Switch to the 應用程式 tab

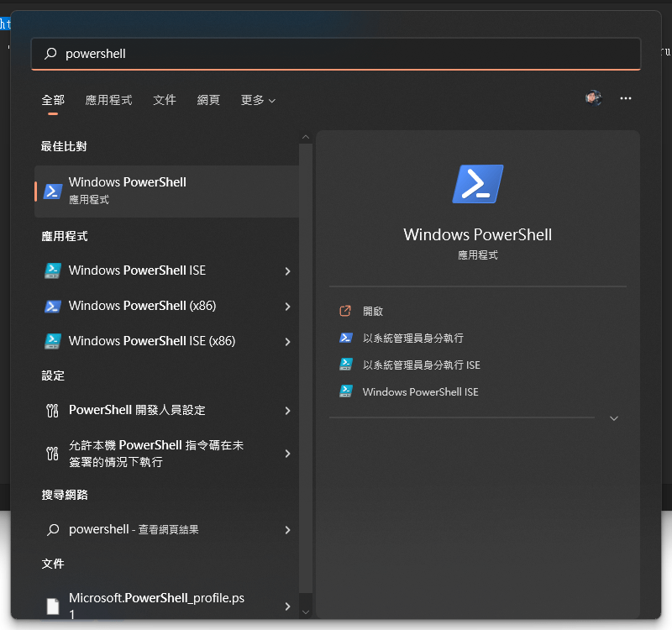pos(108,100)
